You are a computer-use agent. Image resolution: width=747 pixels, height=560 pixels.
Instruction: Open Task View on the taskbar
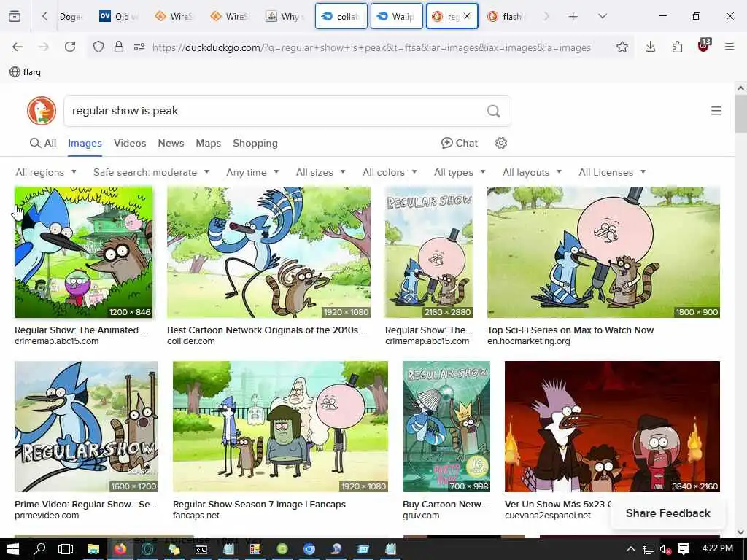coord(66,549)
